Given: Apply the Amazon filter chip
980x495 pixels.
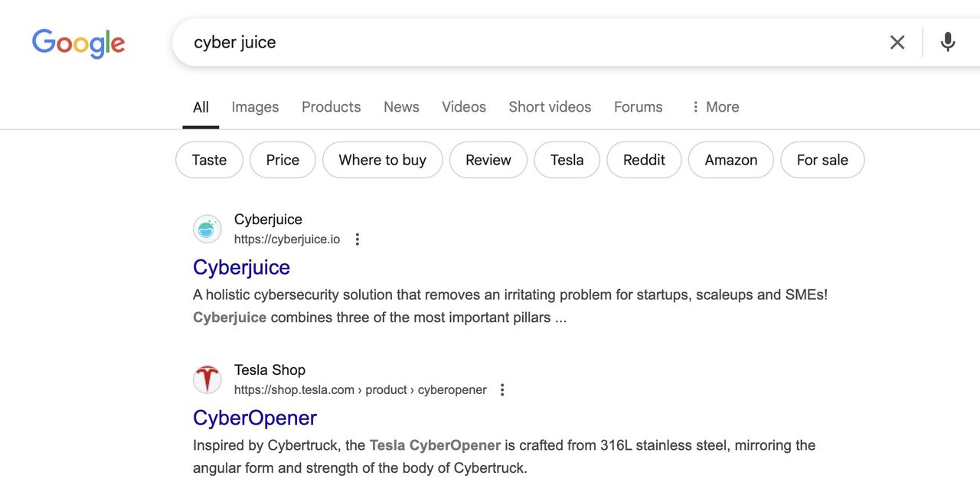Looking at the screenshot, I should [730, 160].
